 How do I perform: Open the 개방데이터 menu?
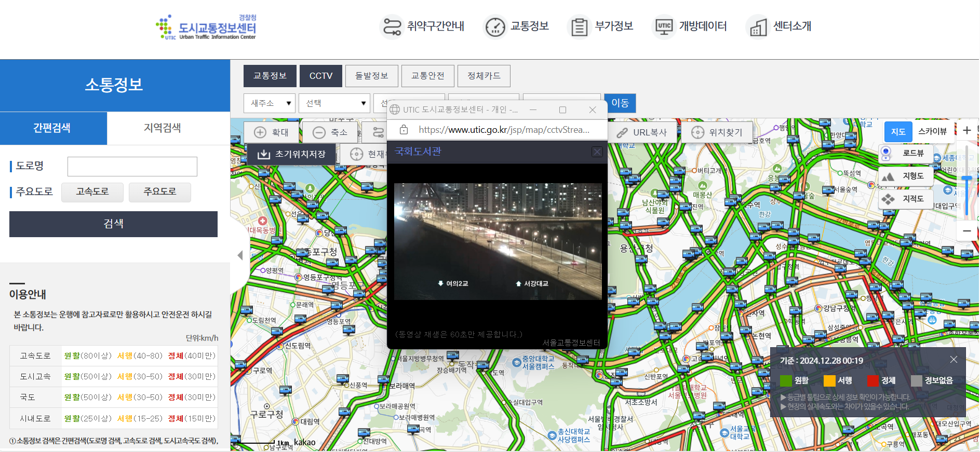tap(703, 26)
